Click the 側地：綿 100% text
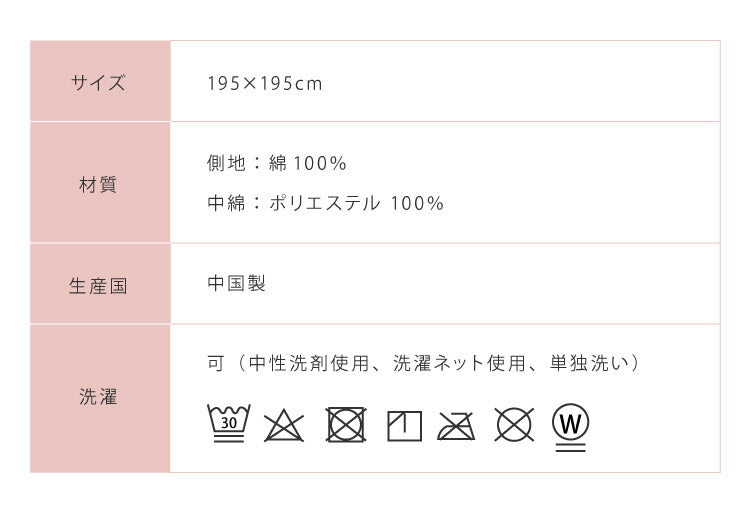 coord(277,164)
